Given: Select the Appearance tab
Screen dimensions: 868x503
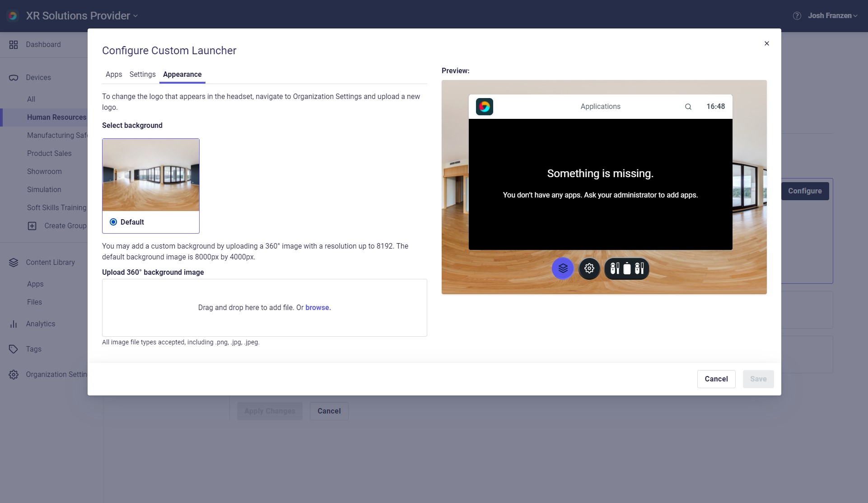Looking at the screenshot, I should click(x=182, y=75).
